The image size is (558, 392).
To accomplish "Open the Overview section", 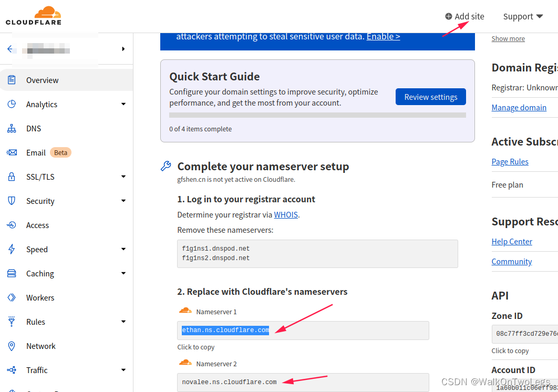I will coord(66,80).
